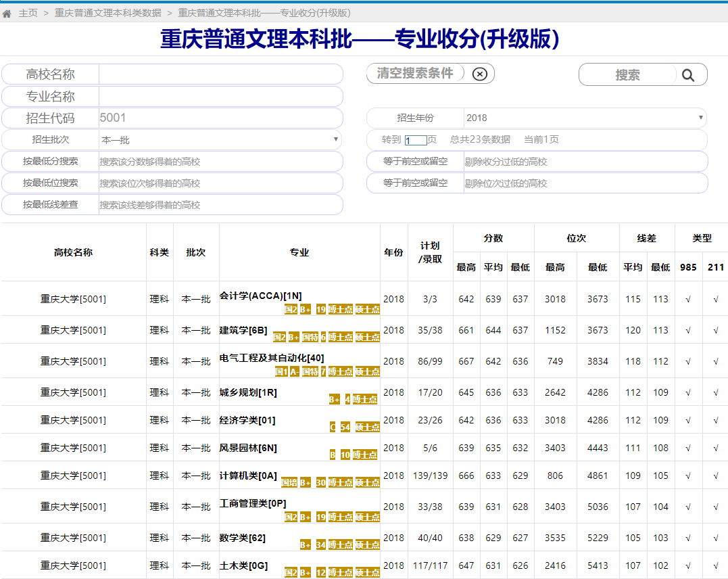This screenshot has height=579, width=728.
Task: Click the 按最低分搜索 input field
Action: tap(220, 162)
